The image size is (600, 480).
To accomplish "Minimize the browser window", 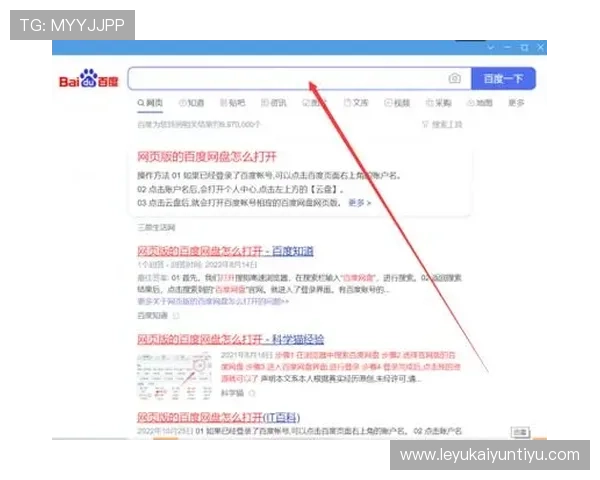I will click(507, 47).
